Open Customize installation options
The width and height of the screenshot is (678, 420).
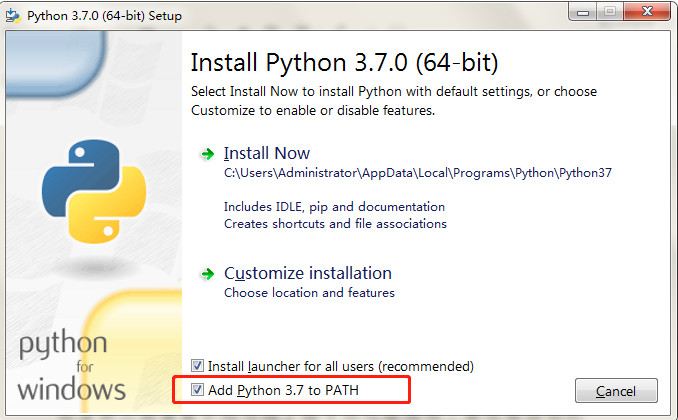click(x=308, y=273)
